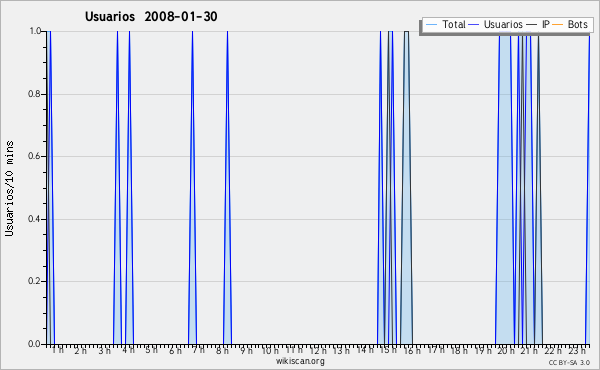
Task: Click the '0.0' y-axis value
Action: [35, 344]
